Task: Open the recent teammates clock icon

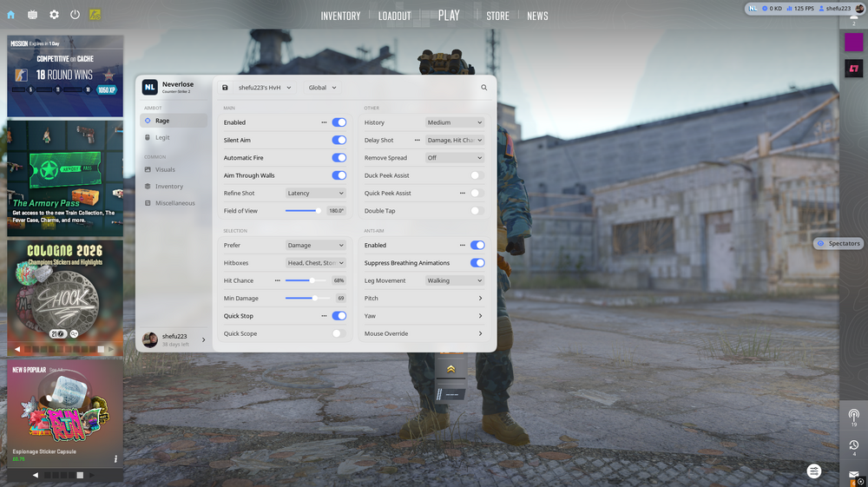Action: (x=853, y=445)
